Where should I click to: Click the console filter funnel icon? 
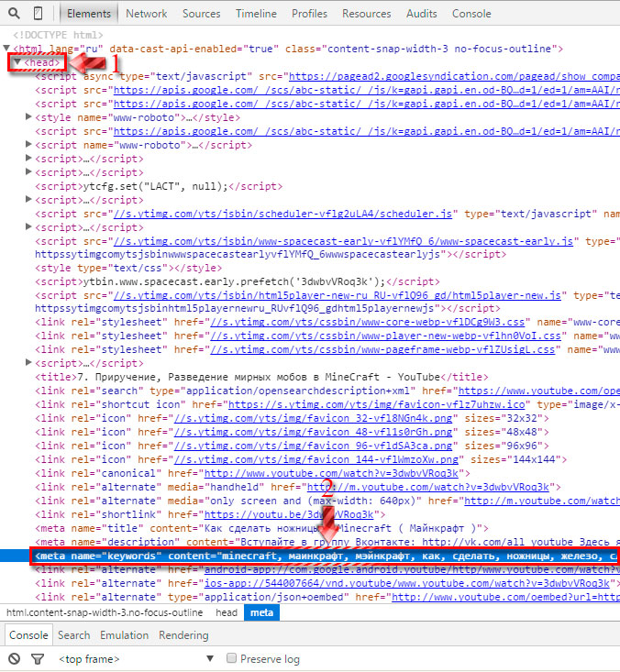pos(38,658)
